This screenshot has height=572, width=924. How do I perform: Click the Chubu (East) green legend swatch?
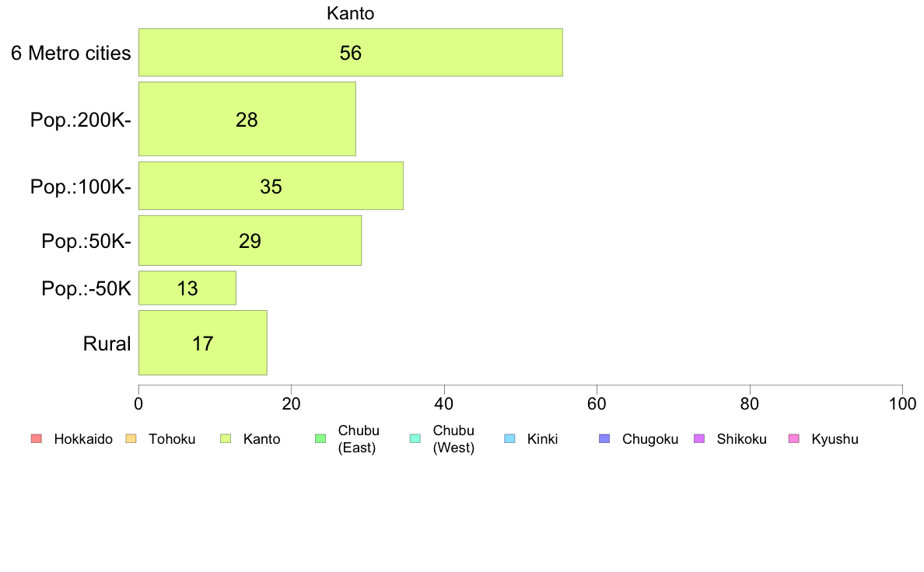coord(320,438)
